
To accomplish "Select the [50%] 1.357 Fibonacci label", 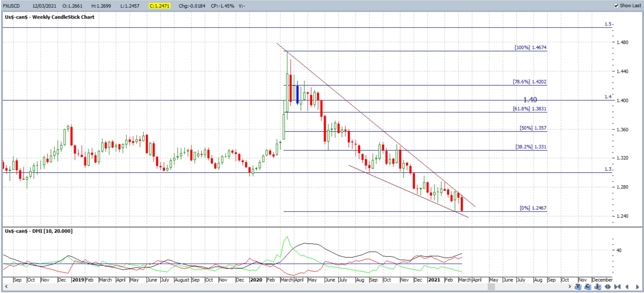I will click(x=533, y=128).
